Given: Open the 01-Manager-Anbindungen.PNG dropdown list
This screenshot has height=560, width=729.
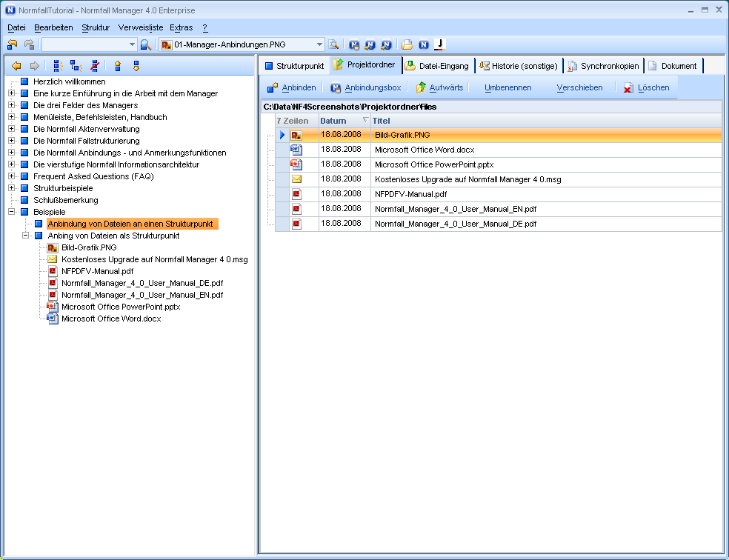Looking at the screenshot, I should pos(319,44).
